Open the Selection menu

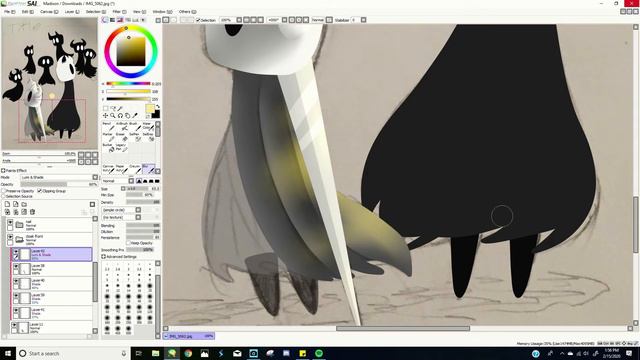pos(96,12)
